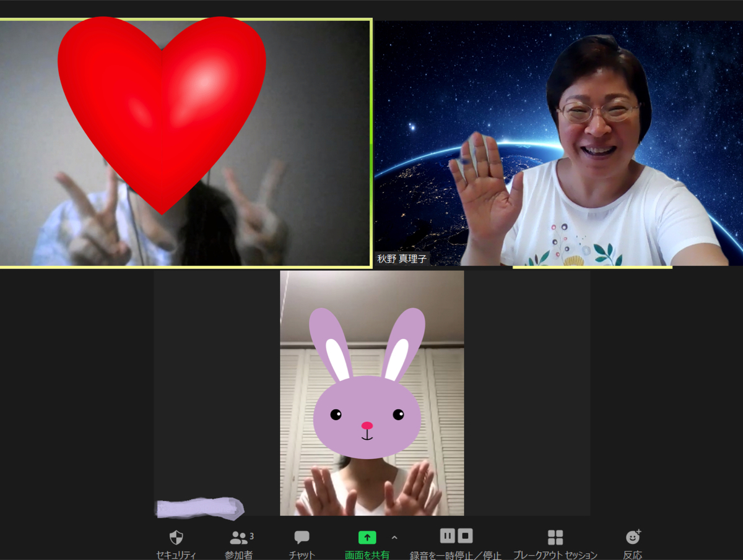Select the bunny-face participant video tile
The height and width of the screenshot is (560, 743).
(x=371, y=393)
